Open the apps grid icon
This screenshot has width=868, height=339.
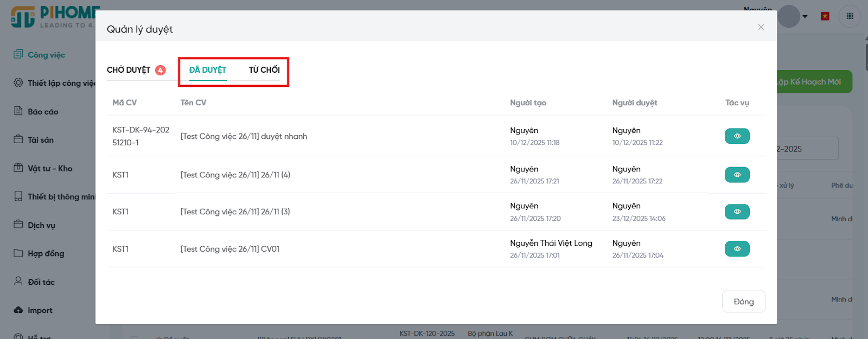point(850,16)
